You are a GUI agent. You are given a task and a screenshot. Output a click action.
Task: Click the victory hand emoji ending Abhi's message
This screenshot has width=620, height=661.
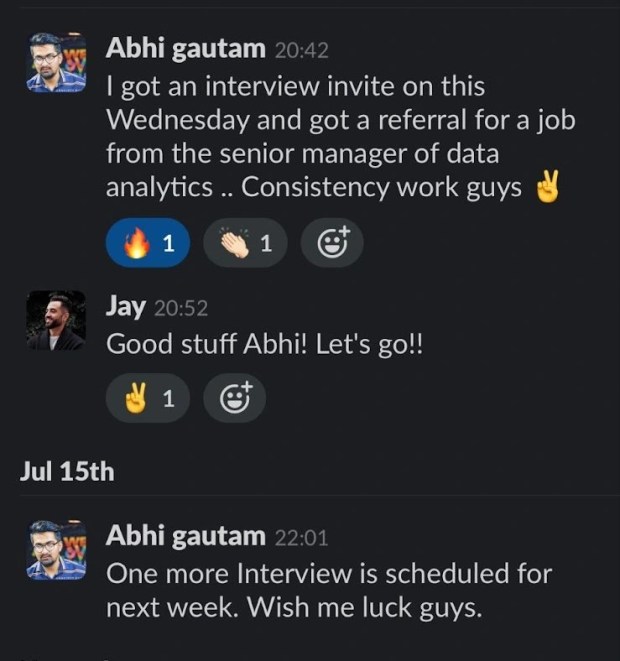(547, 187)
